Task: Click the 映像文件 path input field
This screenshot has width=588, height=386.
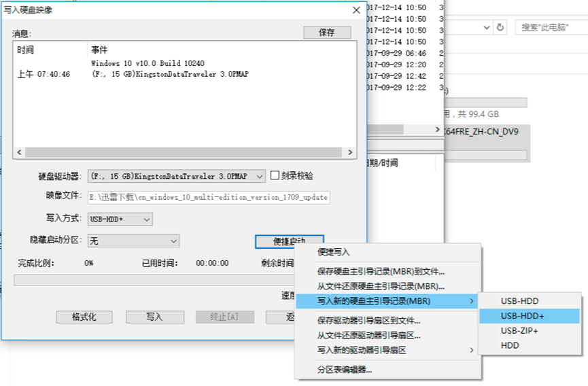Action: 209,198
